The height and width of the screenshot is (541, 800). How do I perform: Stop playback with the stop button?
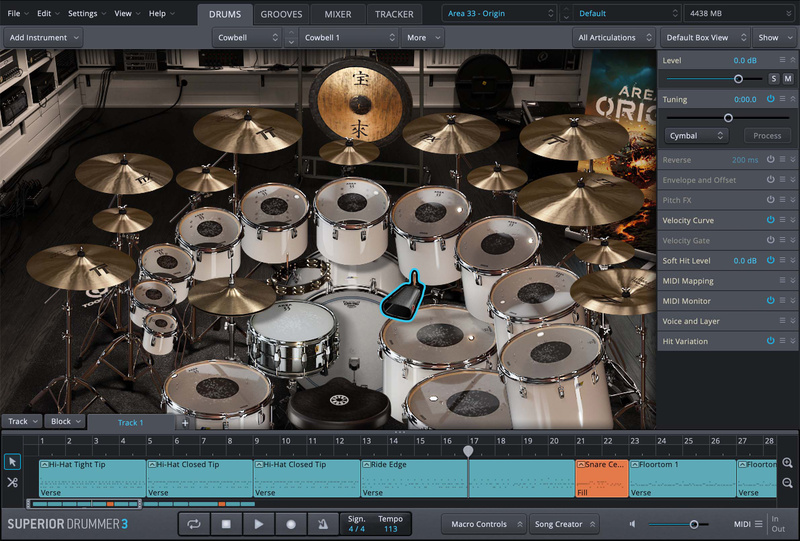point(226,524)
